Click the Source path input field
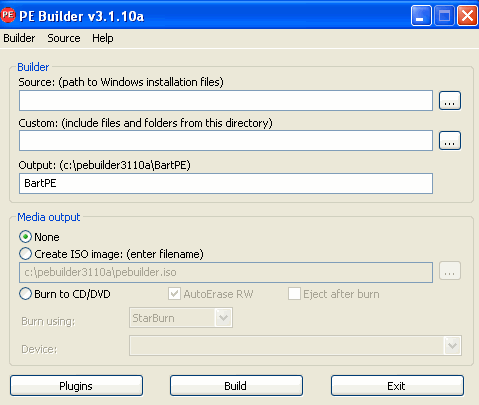Screen dimensions: 479x405 (226, 100)
